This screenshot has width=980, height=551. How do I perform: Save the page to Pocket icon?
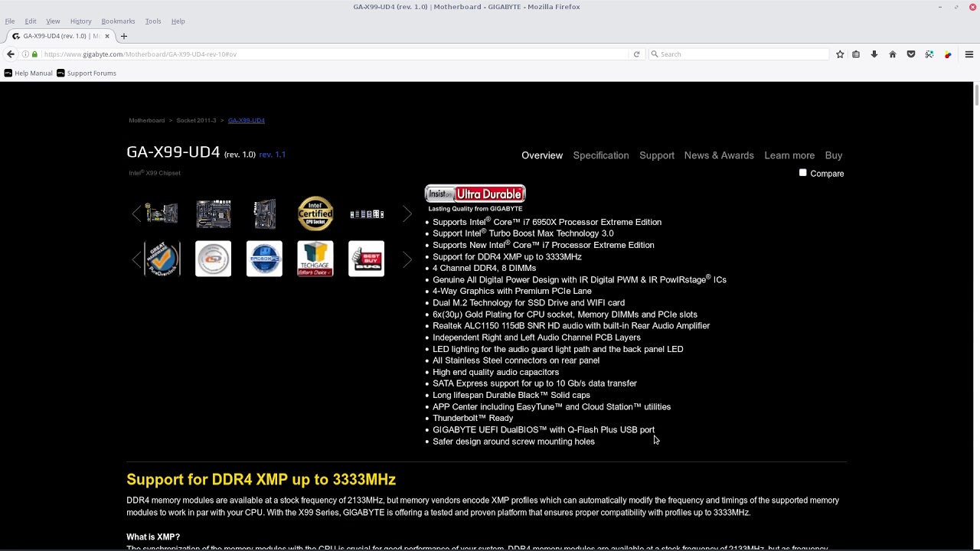click(911, 54)
